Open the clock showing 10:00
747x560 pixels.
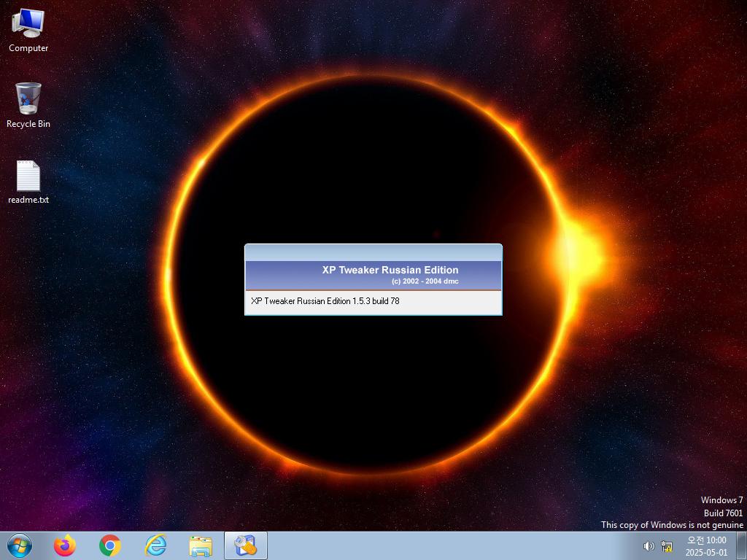(x=706, y=540)
